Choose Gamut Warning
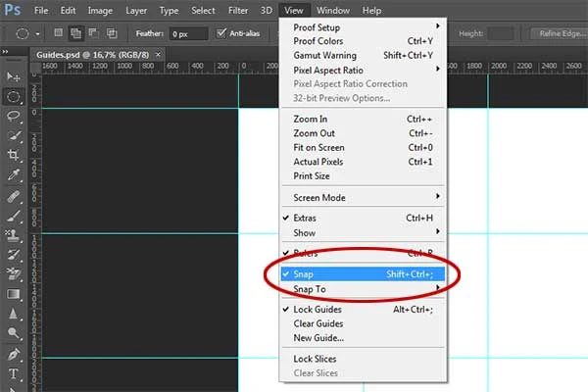588x392 pixels. coord(363,56)
